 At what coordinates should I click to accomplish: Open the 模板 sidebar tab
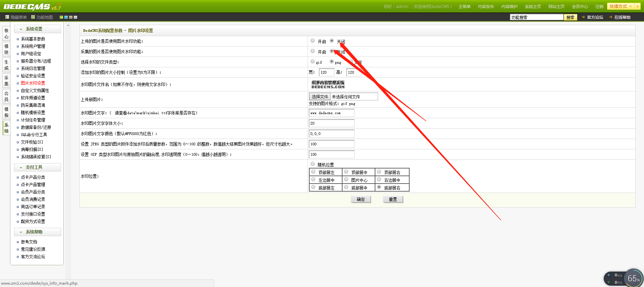coord(6,113)
